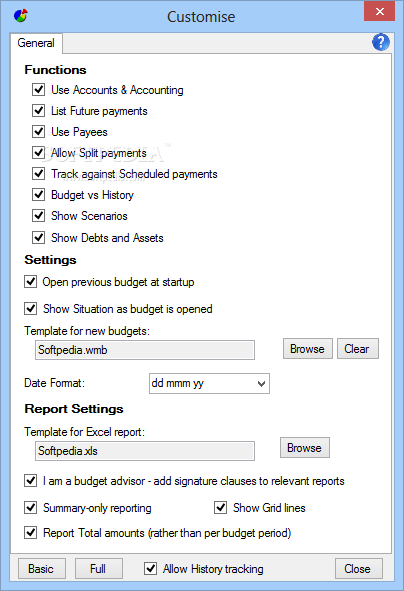
Task: Click the Softpedia.wmb template field
Action: 145,350
